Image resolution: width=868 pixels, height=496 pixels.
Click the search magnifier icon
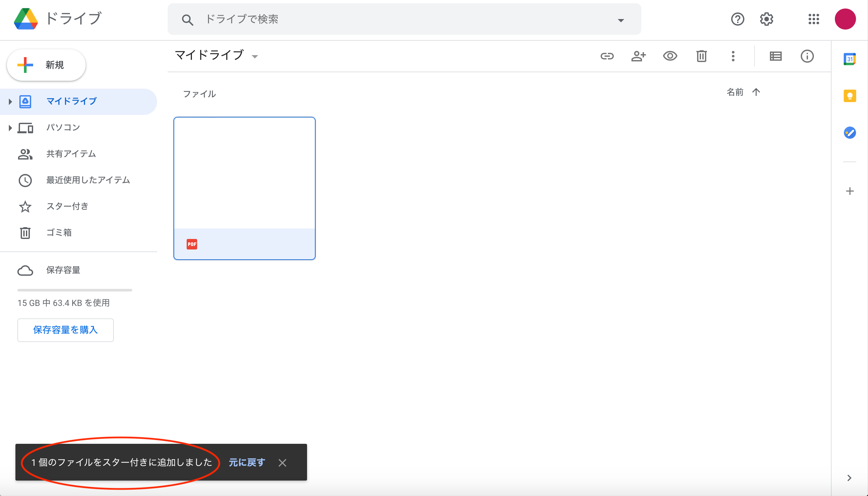coord(187,20)
